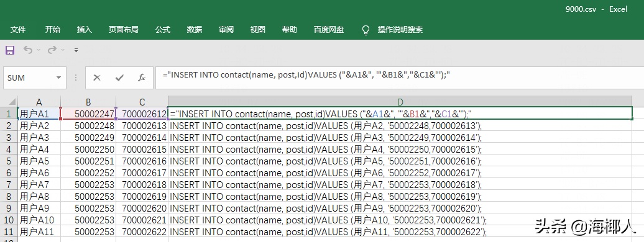Select column A header

(39, 102)
